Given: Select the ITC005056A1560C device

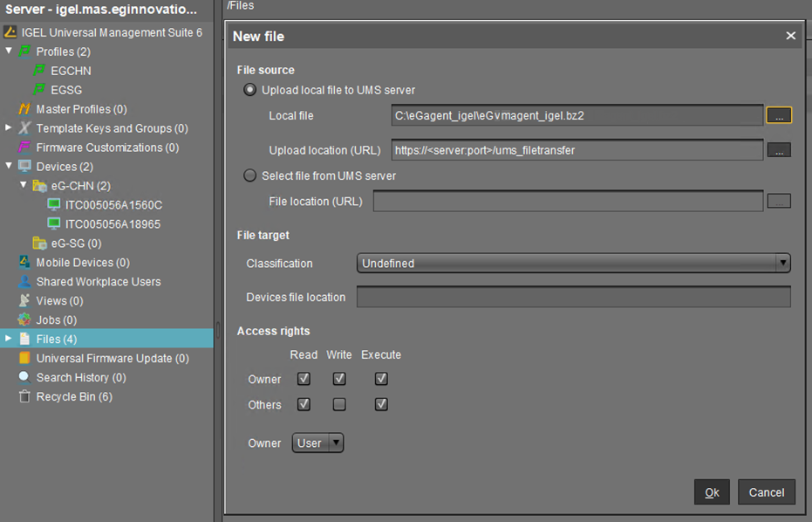Looking at the screenshot, I should pyautogui.click(x=113, y=205).
